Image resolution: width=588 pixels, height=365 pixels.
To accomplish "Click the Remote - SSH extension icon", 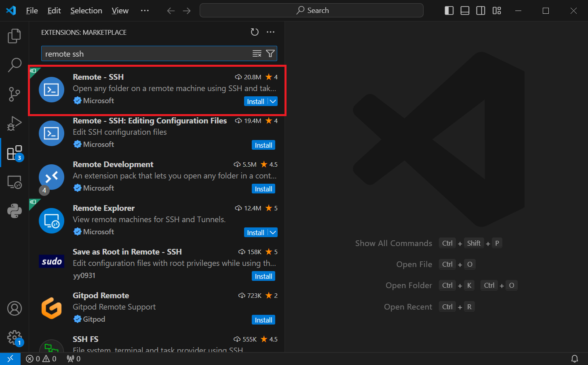I will [x=51, y=89].
